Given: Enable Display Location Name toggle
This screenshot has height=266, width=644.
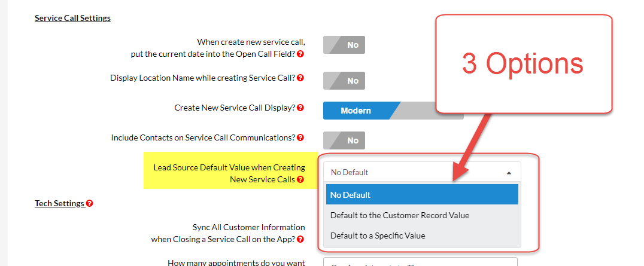Looking at the screenshot, I should click(344, 81).
